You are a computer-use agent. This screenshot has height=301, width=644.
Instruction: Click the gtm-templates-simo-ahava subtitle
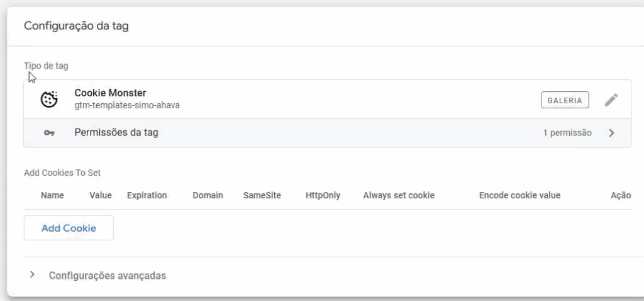coord(127,105)
